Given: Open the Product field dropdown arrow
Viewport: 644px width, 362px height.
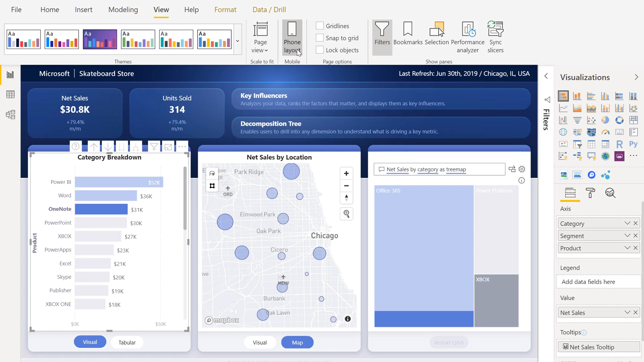Looking at the screenshot, I should point(627,248).
